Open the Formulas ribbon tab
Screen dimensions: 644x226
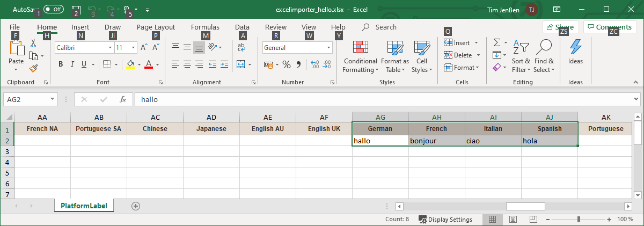(x=205, y=27)
